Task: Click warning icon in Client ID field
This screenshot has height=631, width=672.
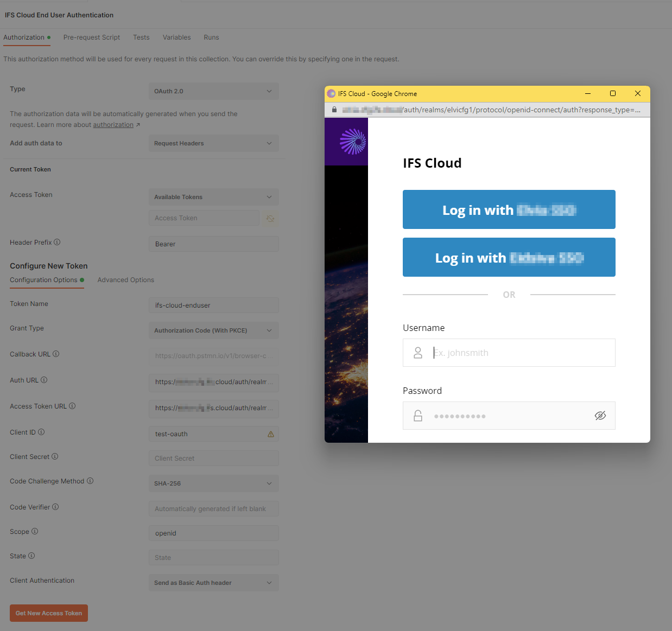Action: pos(270,434)
